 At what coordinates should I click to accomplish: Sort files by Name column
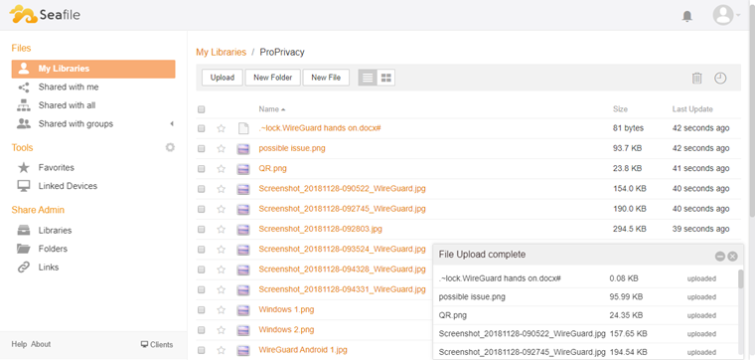pos(272,109)
